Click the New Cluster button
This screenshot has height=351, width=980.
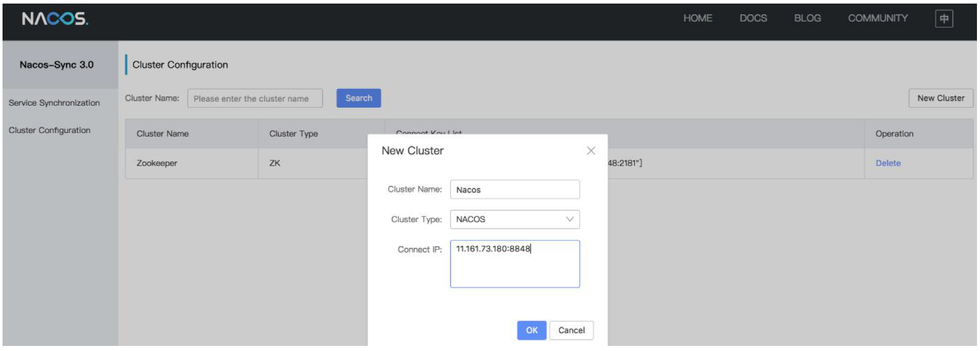tap(940, 98)
